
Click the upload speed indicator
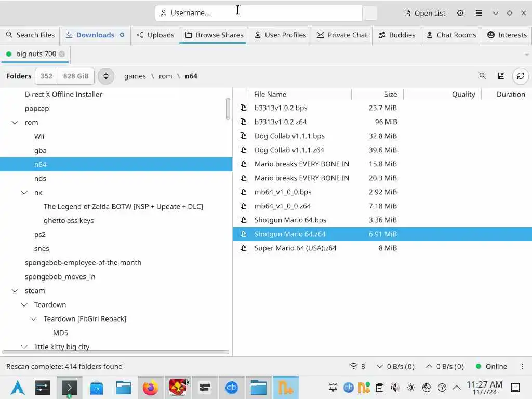pyautogui.click(x=445, y=366)
